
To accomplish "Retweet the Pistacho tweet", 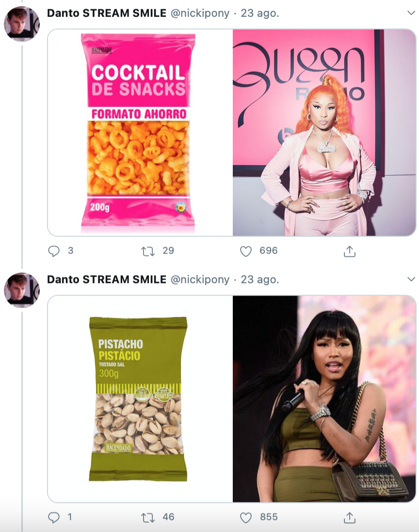I will [147, 517].
